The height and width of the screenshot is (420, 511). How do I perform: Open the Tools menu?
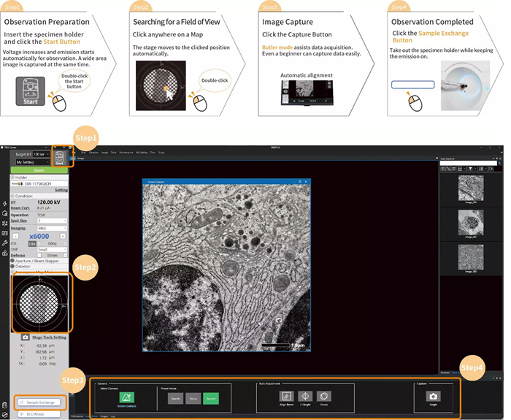tap(113, 152)
